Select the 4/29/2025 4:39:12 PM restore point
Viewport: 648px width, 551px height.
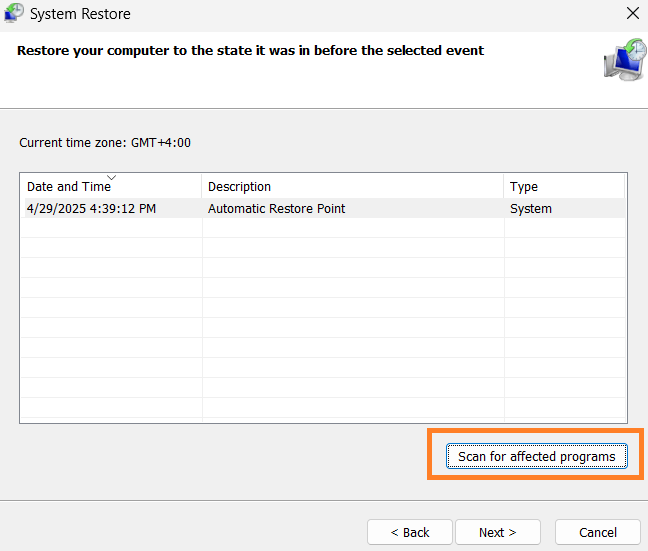coord(91,209)
